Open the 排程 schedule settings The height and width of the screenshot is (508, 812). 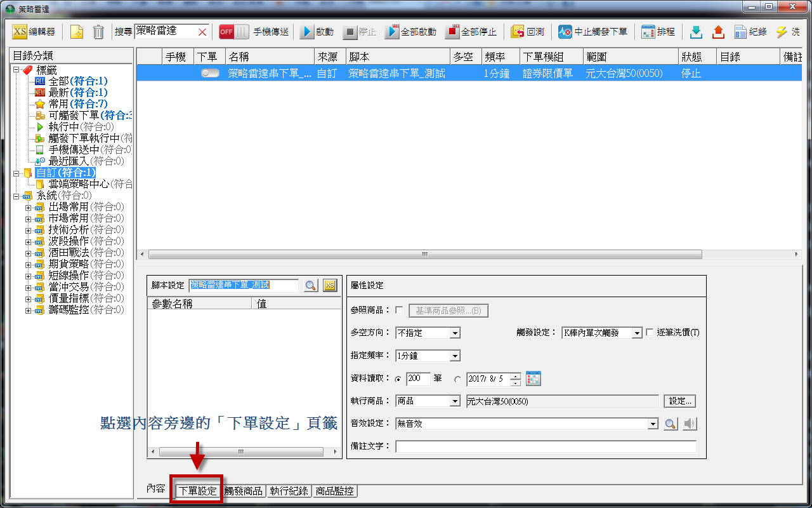(x=658, y=32)
